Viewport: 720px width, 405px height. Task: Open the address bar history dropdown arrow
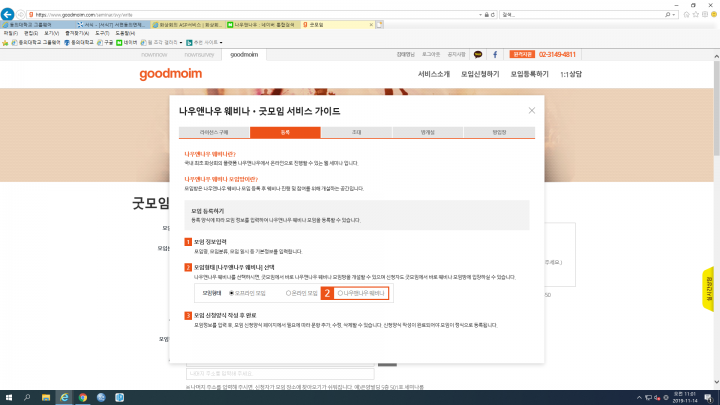click(480, 15)
